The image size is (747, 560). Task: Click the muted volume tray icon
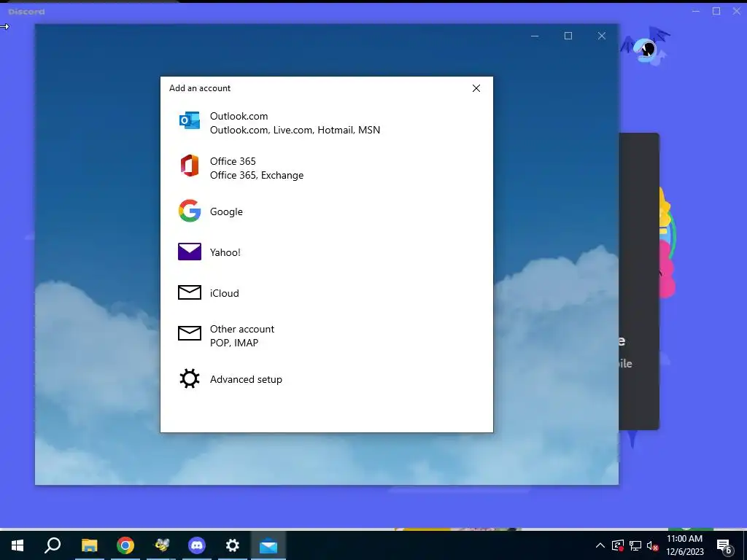(653, 545)
